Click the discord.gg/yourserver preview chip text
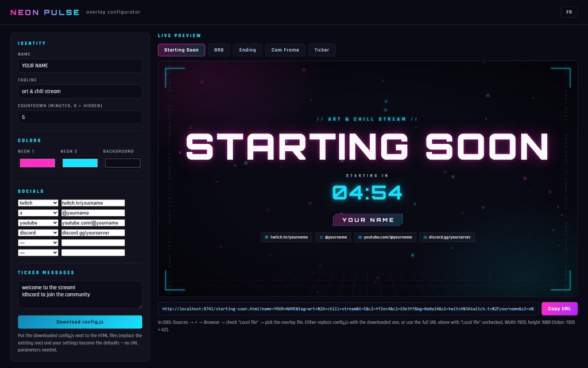Viewport: 588px width, 368px height. pyautogui.click(x=450, y=237)
